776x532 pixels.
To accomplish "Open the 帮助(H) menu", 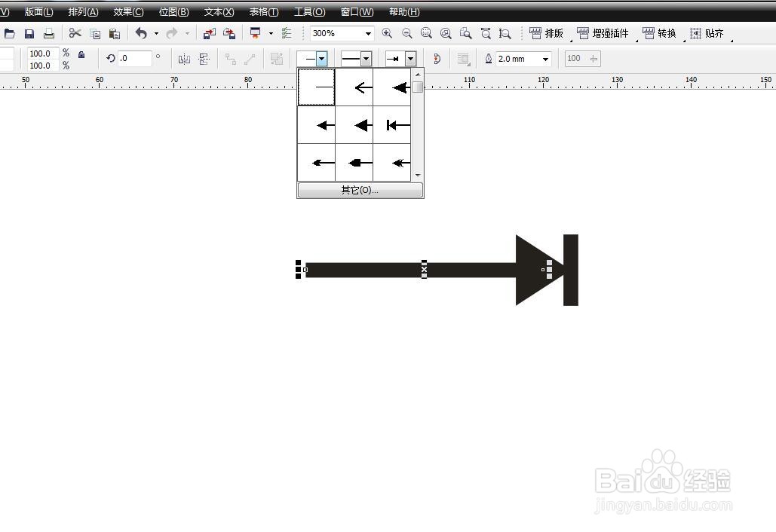I will pos(403,11).
